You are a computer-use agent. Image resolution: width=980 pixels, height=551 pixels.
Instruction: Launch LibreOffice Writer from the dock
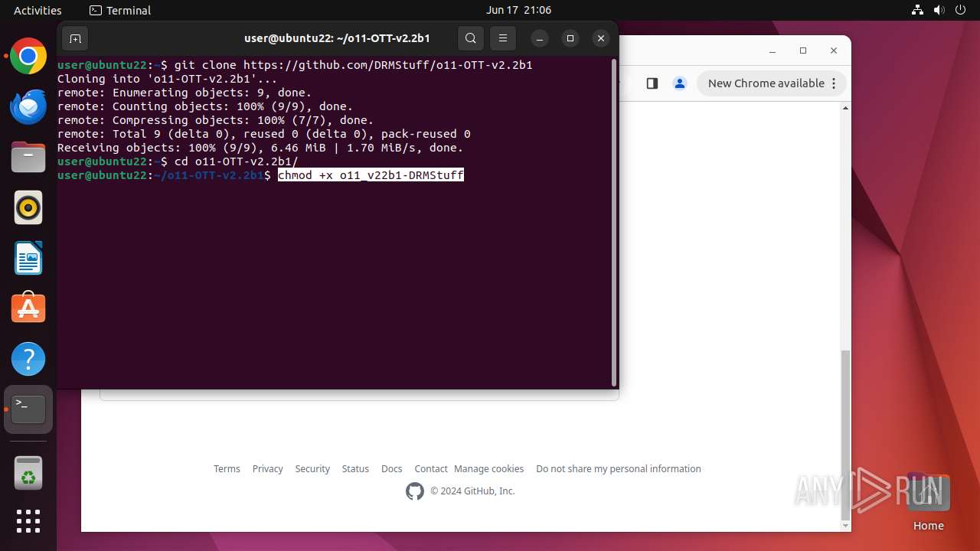point(28,258)
